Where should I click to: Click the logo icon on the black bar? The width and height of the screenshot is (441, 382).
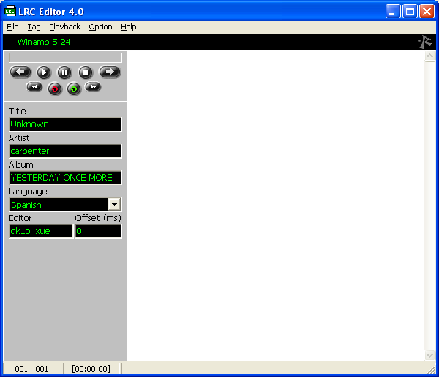[425, 42]
